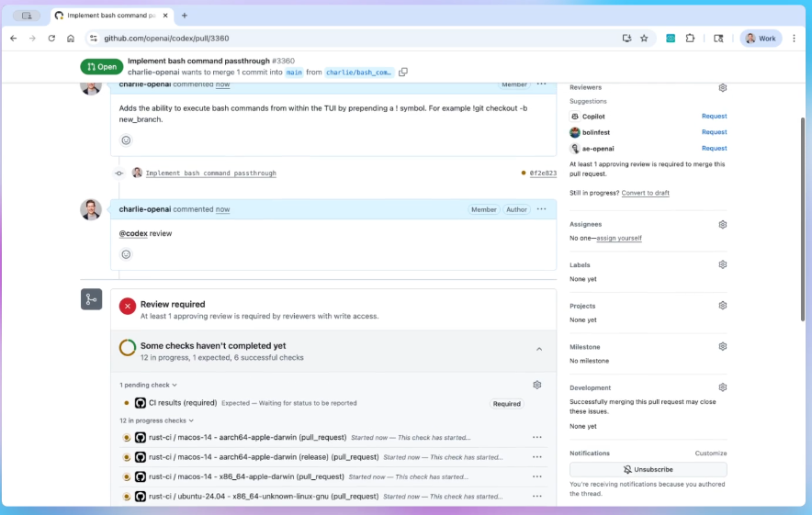Click the Required badge
Screen dimensions: 812x515
tap(506, 404)
